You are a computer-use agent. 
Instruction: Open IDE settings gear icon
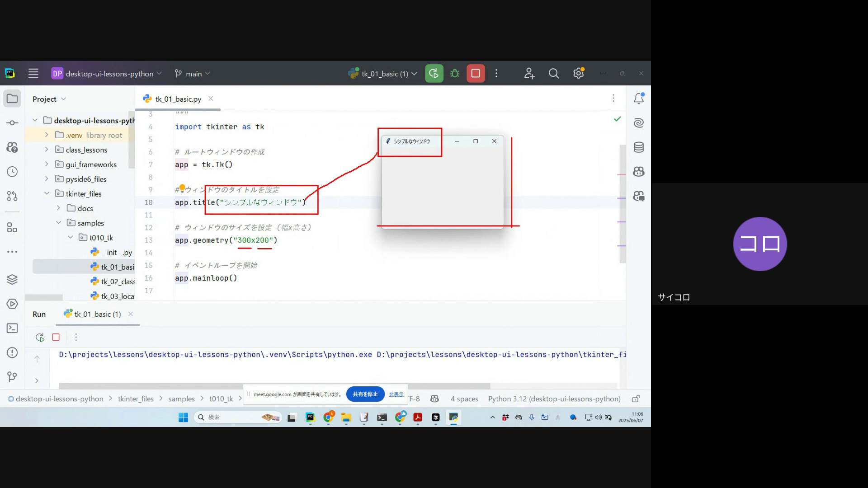578,74
